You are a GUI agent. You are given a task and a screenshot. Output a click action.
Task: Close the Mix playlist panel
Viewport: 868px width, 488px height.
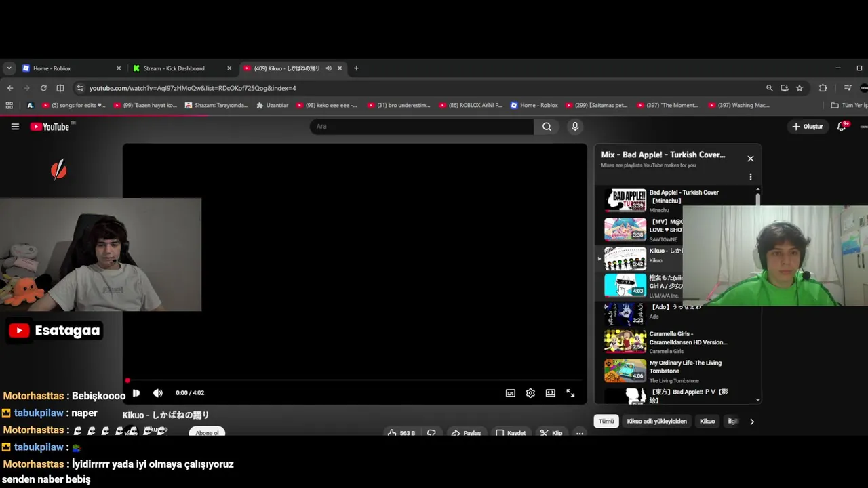(x=750, y=159)
